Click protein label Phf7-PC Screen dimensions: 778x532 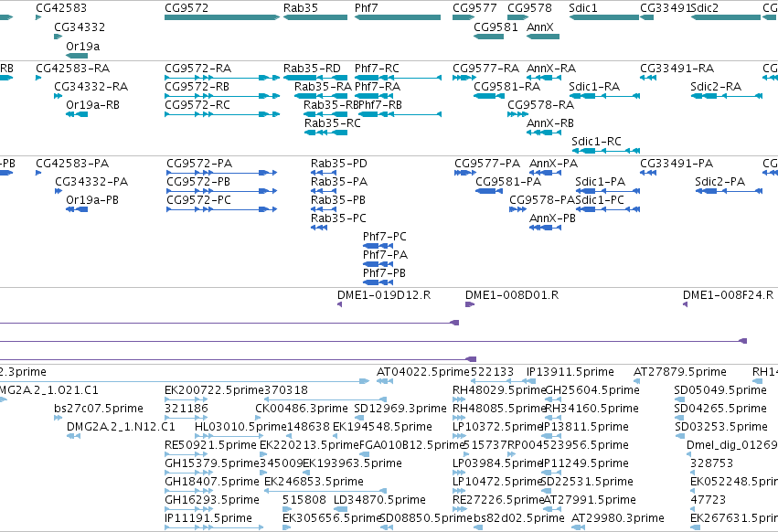click(x=385, y=236)
